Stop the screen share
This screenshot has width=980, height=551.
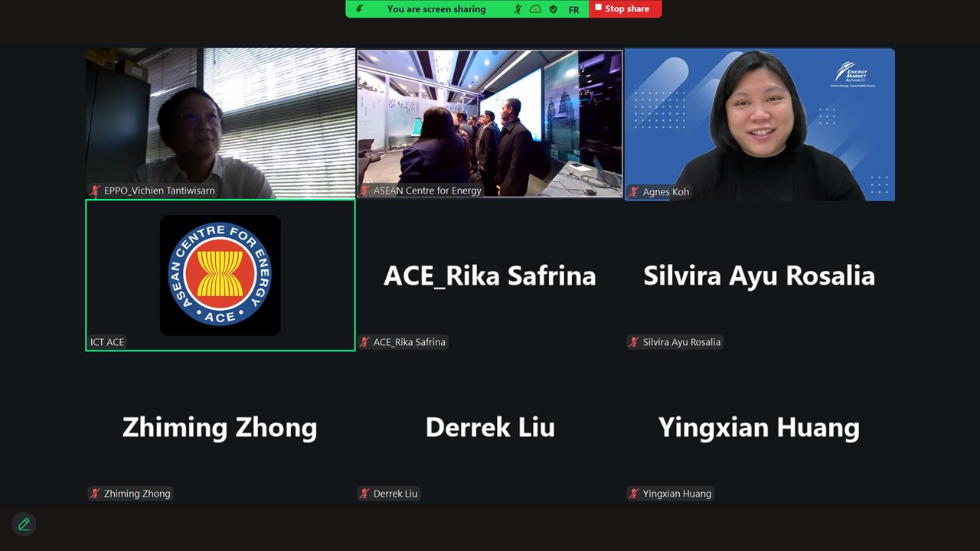625,8
